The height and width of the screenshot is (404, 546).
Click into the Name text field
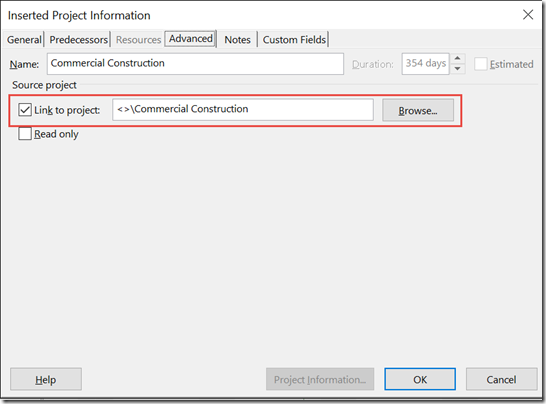[x=195, y=64]
